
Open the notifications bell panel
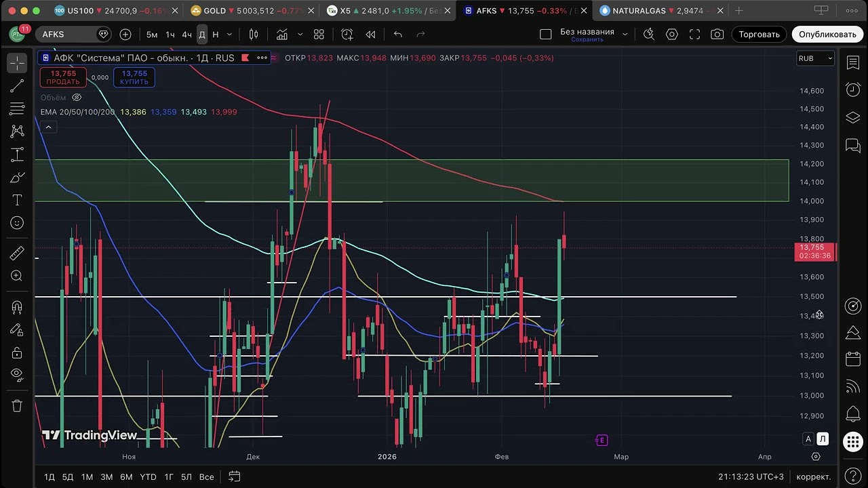click(x=853, y=413)
